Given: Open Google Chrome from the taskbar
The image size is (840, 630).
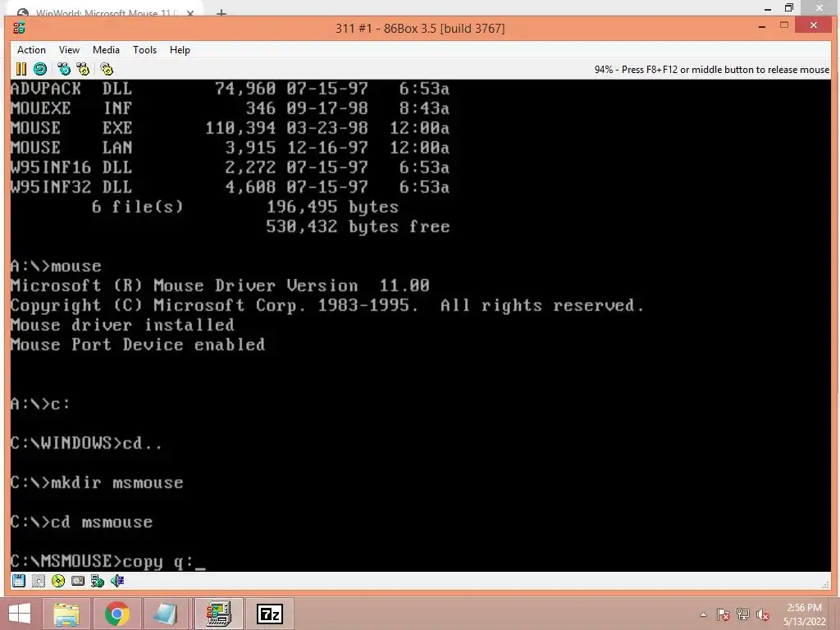Looking at the screenshot, I should click(116, 614).
